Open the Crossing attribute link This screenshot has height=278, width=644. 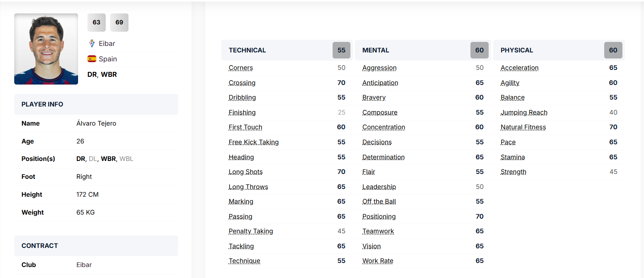[x=242, y=83]
